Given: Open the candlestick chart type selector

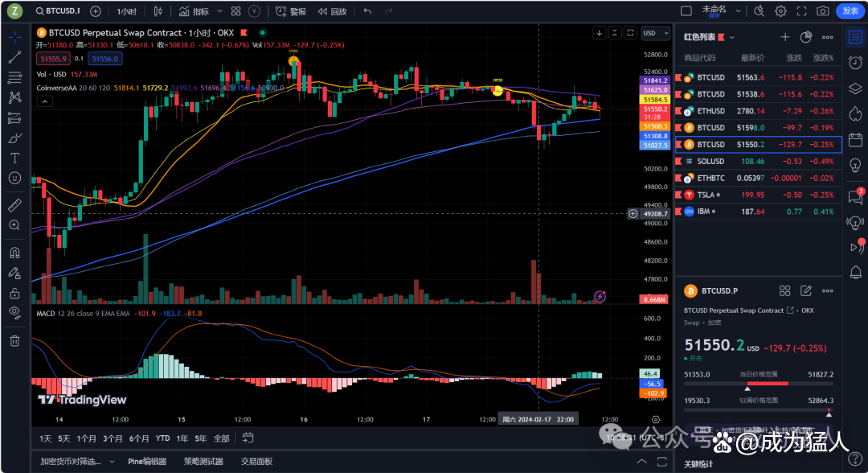Looking at the screenshot, I should tap(158, 11).
